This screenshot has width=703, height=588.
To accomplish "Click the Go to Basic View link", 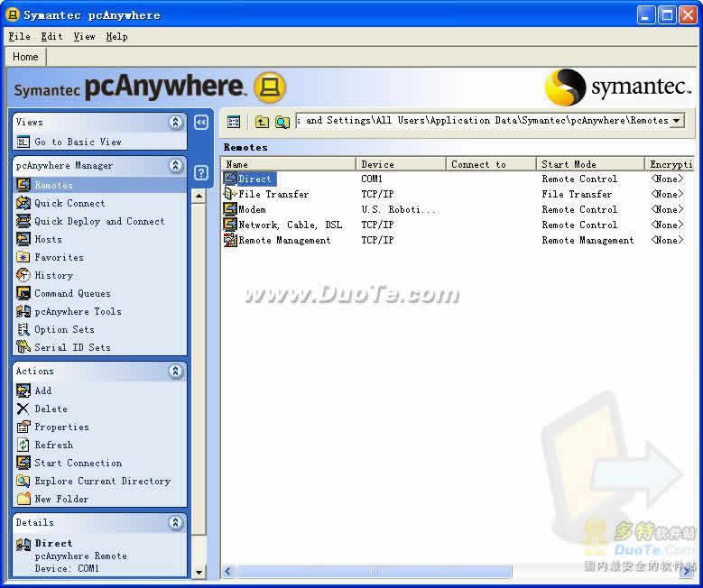I will coord(78,142).
